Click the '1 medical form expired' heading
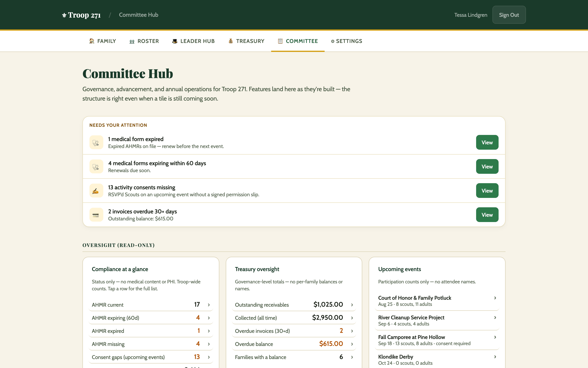Viewport: 588px width, 368px height. coord(136,139)
